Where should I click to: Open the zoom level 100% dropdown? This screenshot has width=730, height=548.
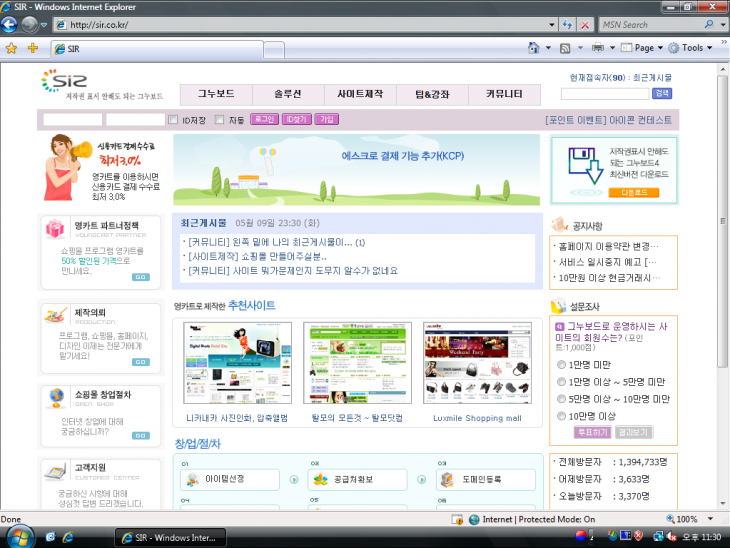tap(690, 520)
